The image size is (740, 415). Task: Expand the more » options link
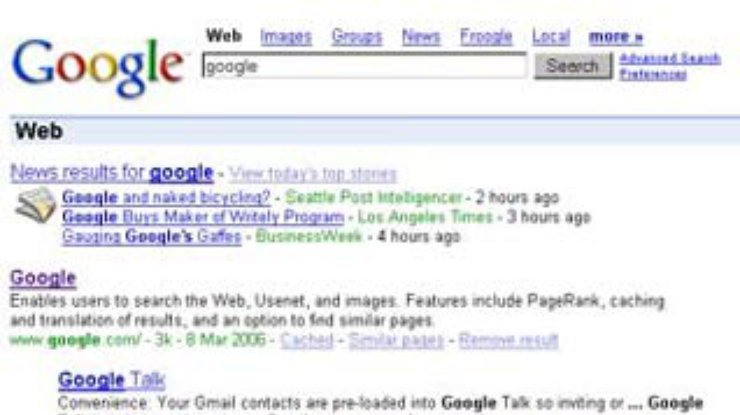tap(616, 37)
